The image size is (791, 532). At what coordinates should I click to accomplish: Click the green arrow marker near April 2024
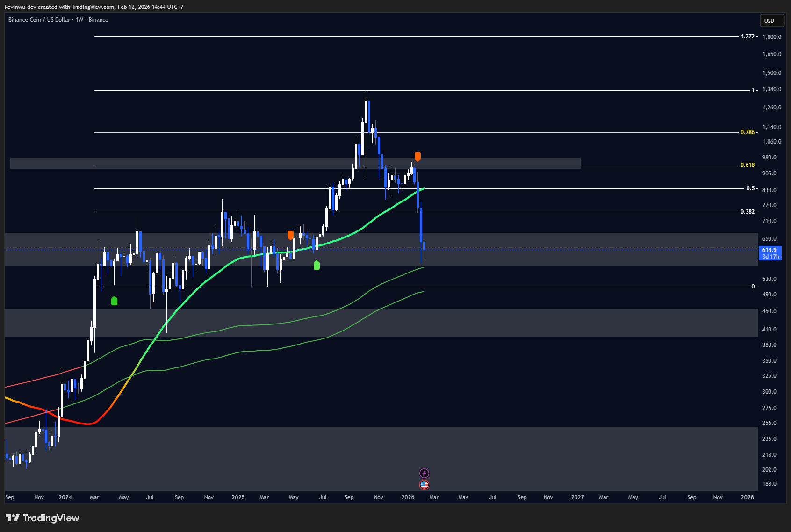coord(115,301)
